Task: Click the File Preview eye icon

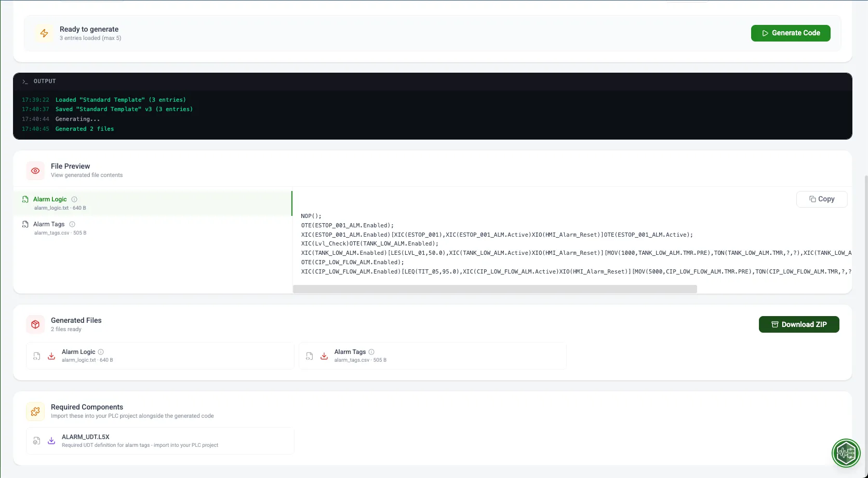Action: tap(35, 171)
